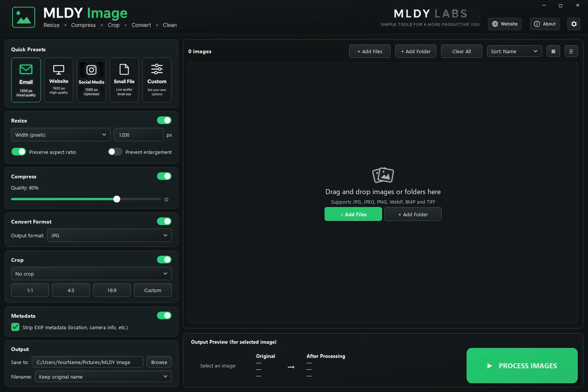Turn off the Metadata toggle

(164, 315)
